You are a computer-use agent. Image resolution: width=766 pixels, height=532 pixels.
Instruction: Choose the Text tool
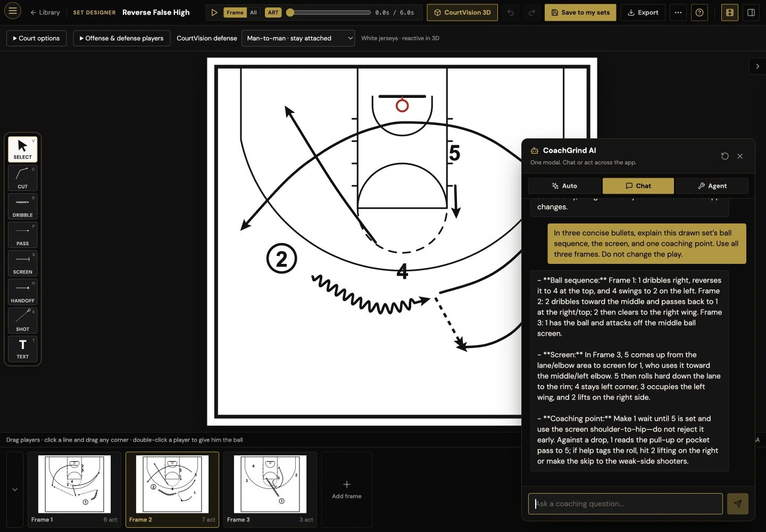point(22,348)
